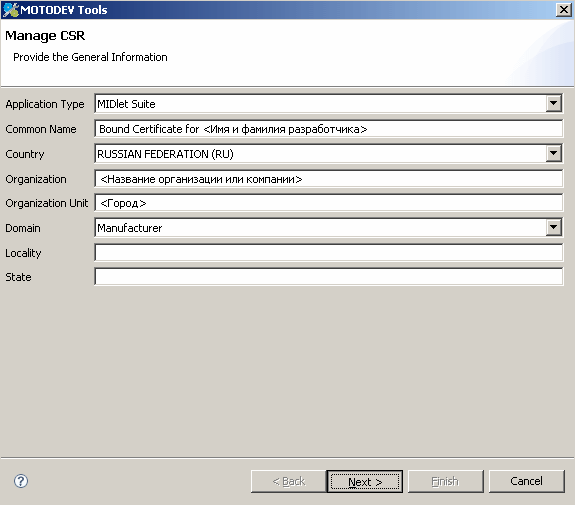This screenshot has width=575, height=505.
Task: Expand the Domain dropdown arrow
Action: (553, 228)
